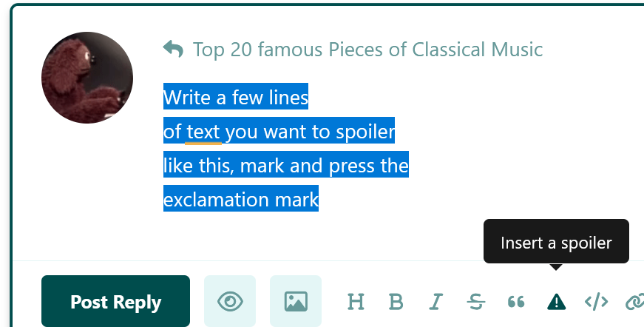Insert a code block with the code icon
The width and height of the screenshot is (644, 327).
596,302
